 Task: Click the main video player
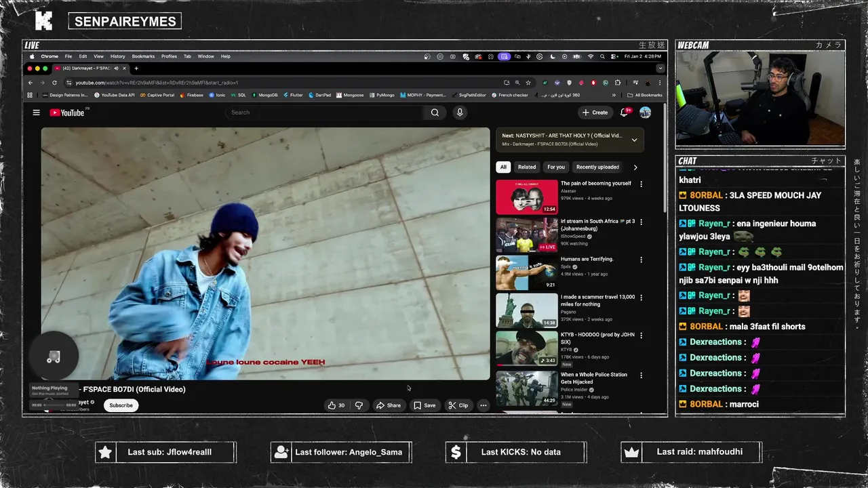(265, 253)
